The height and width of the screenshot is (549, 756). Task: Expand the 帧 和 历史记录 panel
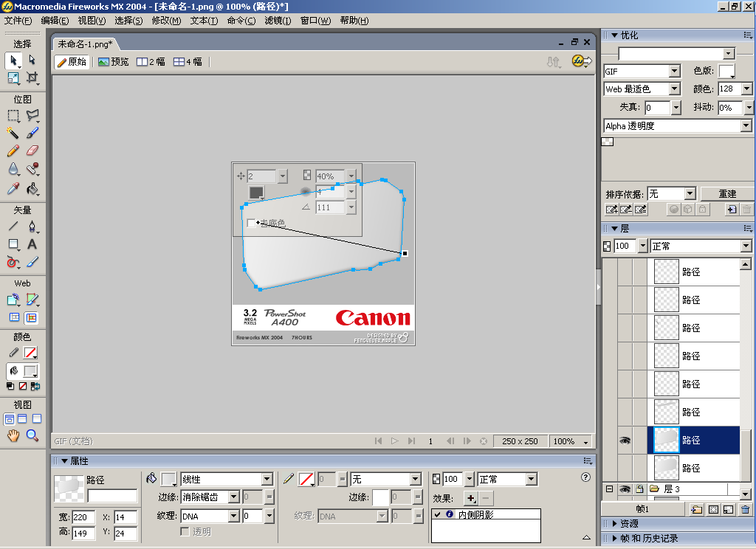tap(615, 539)
